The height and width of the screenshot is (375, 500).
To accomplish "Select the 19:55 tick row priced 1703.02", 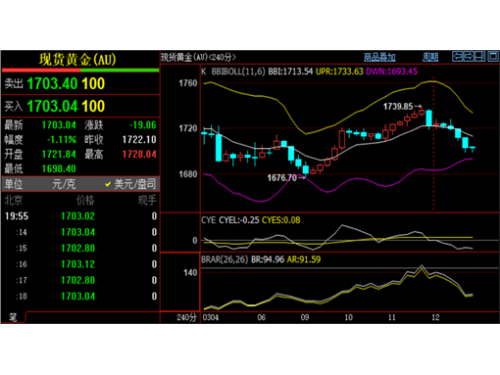I will [81, 216].
